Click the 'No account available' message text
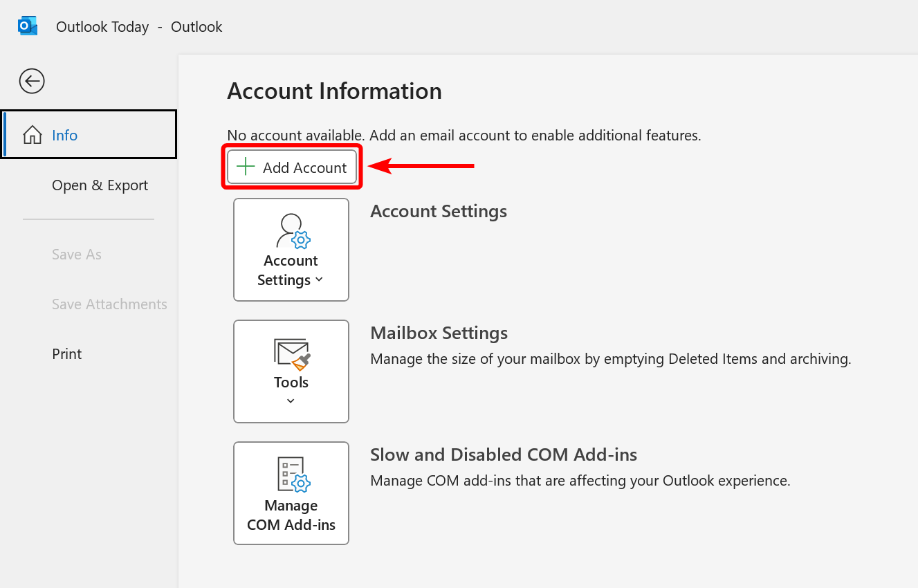Viewport: 918px width, 588px height. point(464,136)
